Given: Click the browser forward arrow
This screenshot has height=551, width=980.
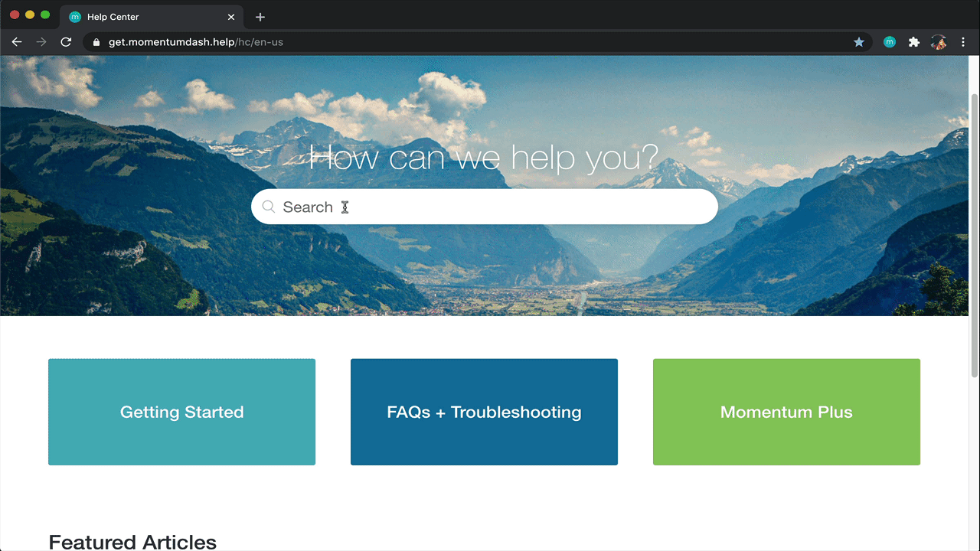Looking at the screenshot, I should pos(41,42).
